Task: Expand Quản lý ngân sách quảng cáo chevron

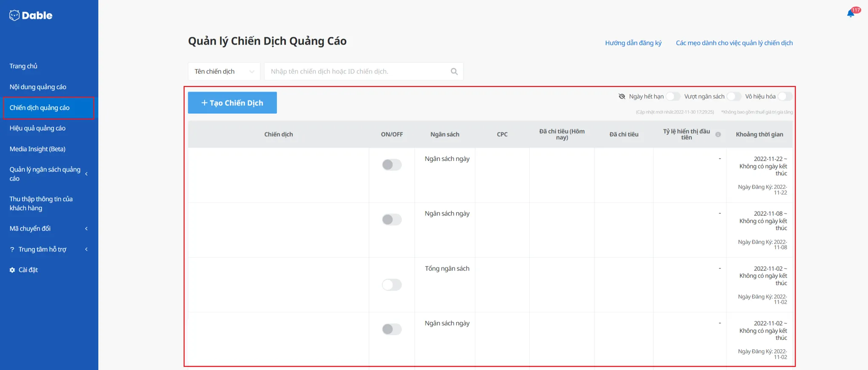Action: [86, 174]
